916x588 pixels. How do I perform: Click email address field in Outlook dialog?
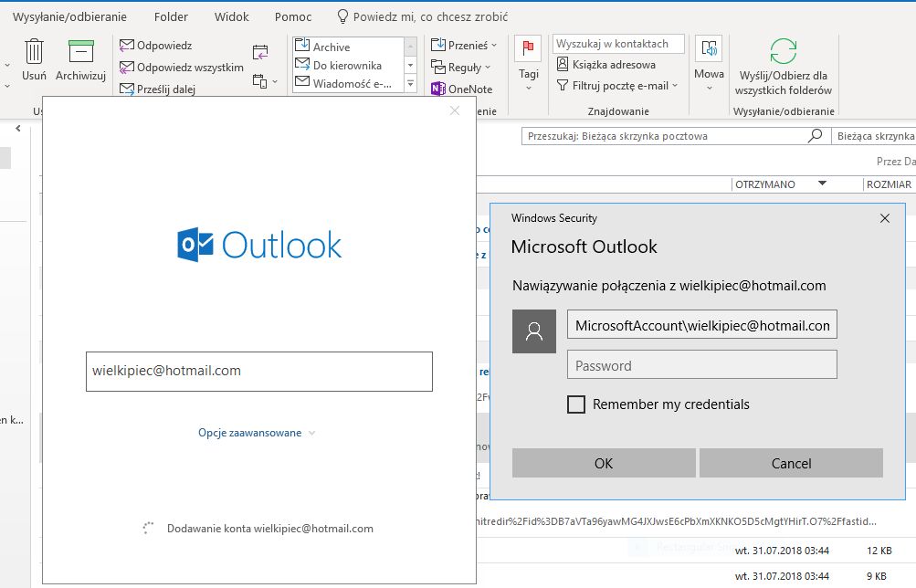click(259, 372)
